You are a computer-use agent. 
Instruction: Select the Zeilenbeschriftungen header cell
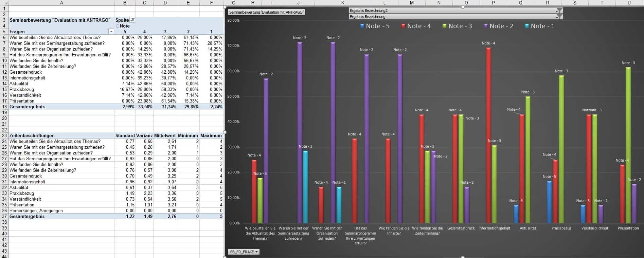61,135
